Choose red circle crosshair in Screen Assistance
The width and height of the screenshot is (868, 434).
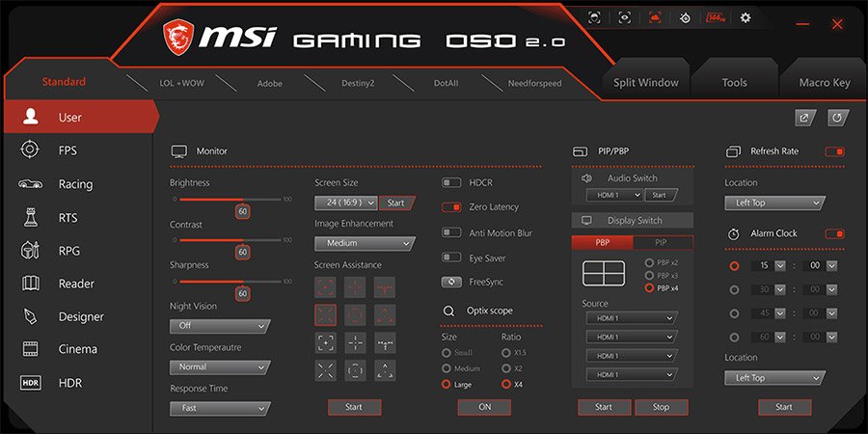[355, 315]
